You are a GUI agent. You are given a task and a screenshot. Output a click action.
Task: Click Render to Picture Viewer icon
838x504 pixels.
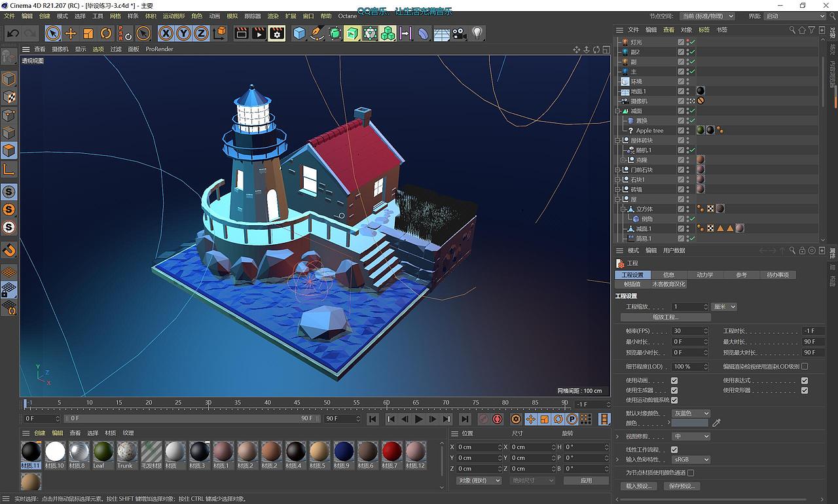click(259, 33)
